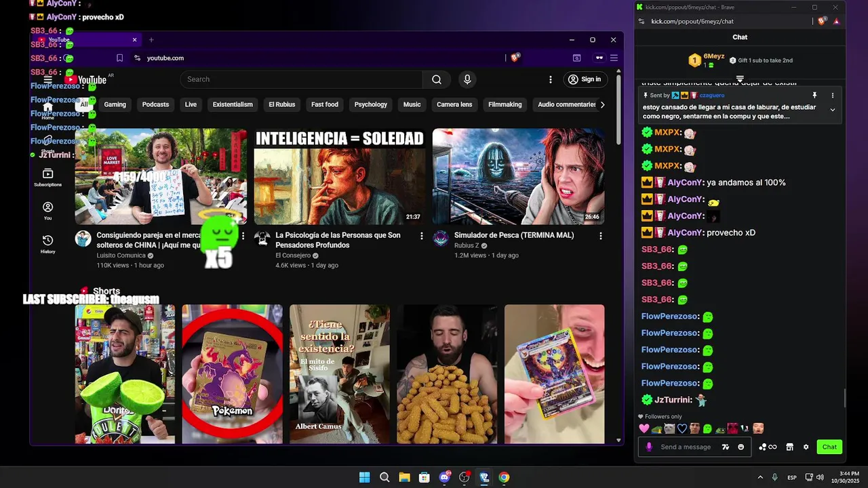Insert the pink heart emote
868x488 pixels.
pyautogui.click(x=644, y=429)
